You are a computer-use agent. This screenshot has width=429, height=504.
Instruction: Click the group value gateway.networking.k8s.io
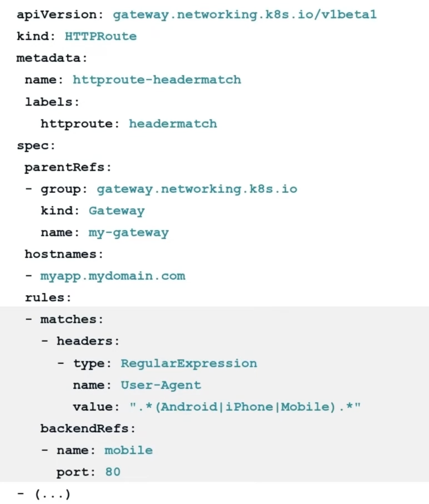pyautogui.click(x=197, y=189)
